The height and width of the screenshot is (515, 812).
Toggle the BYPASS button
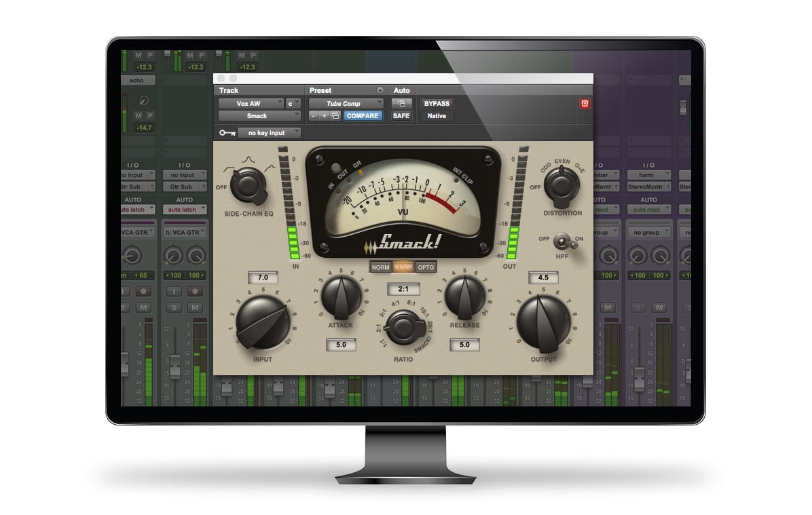(x=437, y=104)
